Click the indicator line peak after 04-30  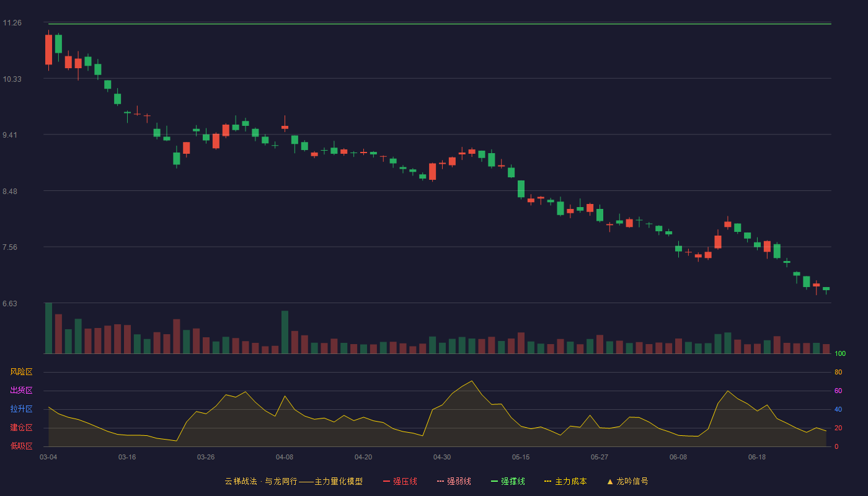click(x=472, y=381)
